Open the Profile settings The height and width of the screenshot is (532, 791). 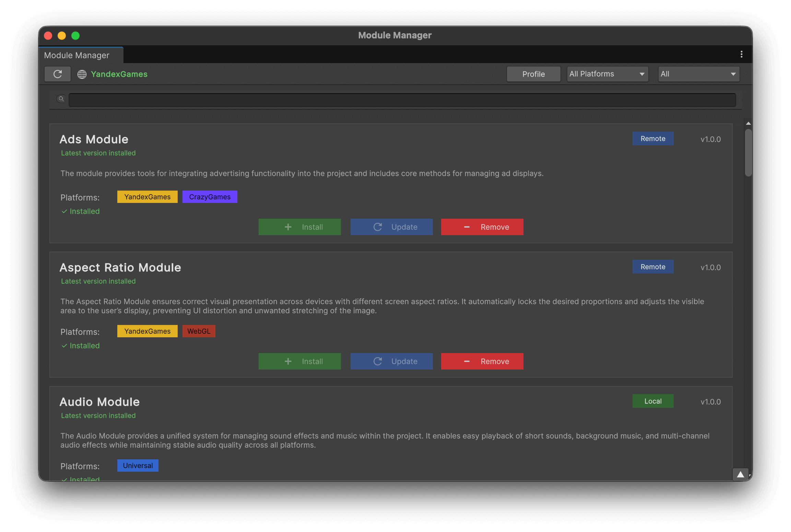point(533,74)
